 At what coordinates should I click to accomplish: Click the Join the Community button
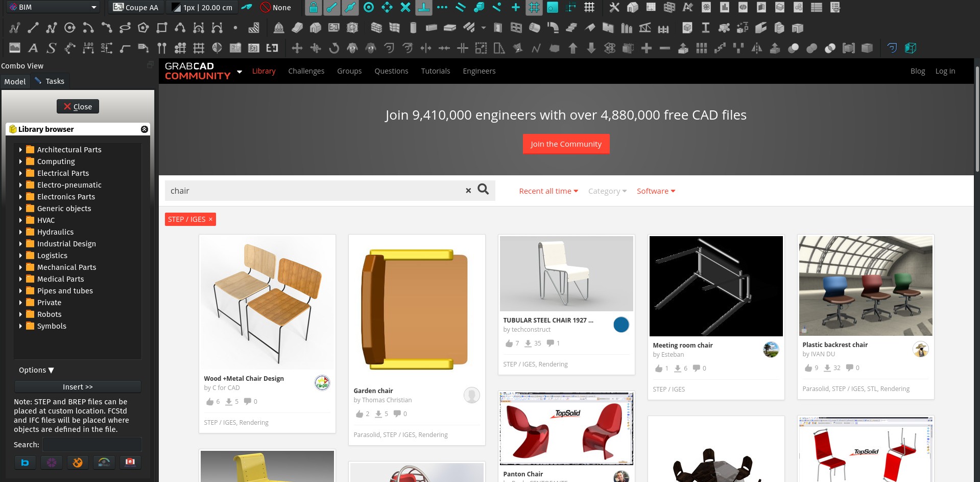tap(565, 144)
